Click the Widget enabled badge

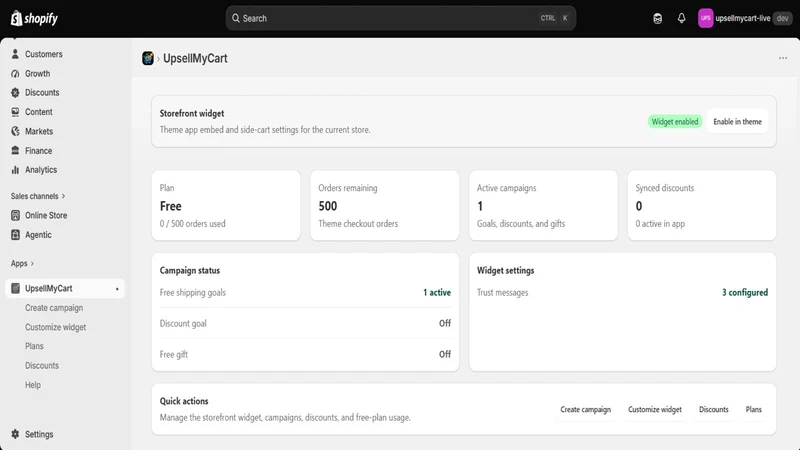[675, 121]
